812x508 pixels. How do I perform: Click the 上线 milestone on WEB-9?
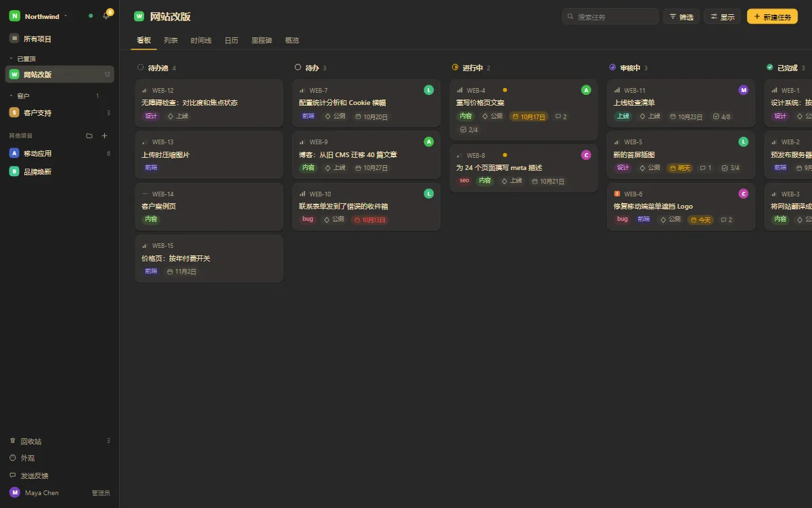[x=334, y=168]
